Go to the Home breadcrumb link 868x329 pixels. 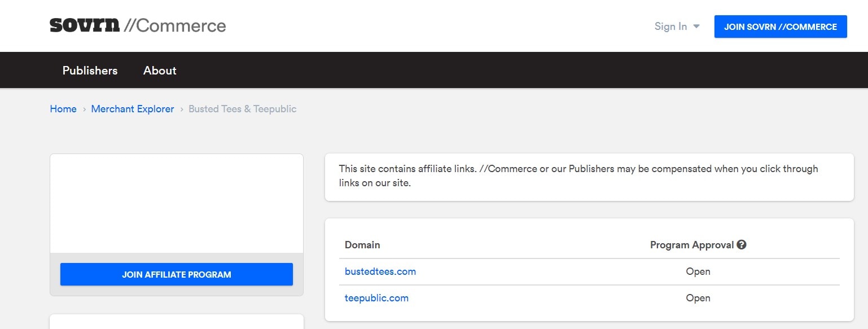point(63,109)
